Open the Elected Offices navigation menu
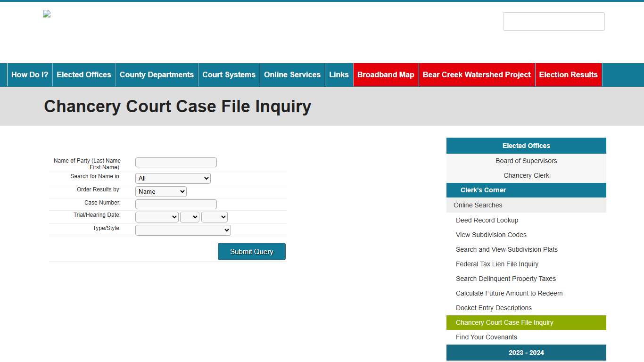Image resolution: width=644 pixels, height=362 pixels. (x=83, y=74)
